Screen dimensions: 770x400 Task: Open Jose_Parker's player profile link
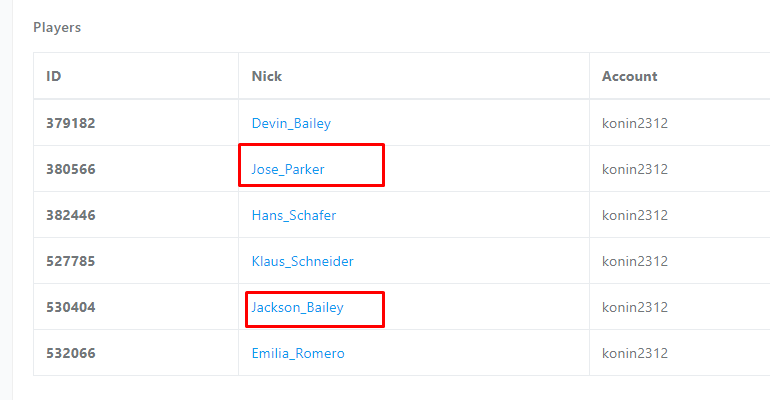pos(288,169)
